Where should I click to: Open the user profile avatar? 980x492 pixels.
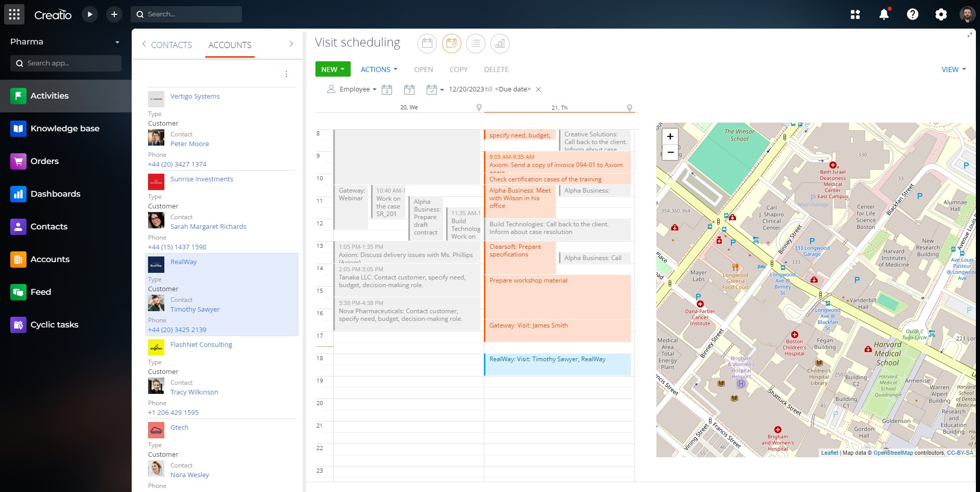coord(967,14)
